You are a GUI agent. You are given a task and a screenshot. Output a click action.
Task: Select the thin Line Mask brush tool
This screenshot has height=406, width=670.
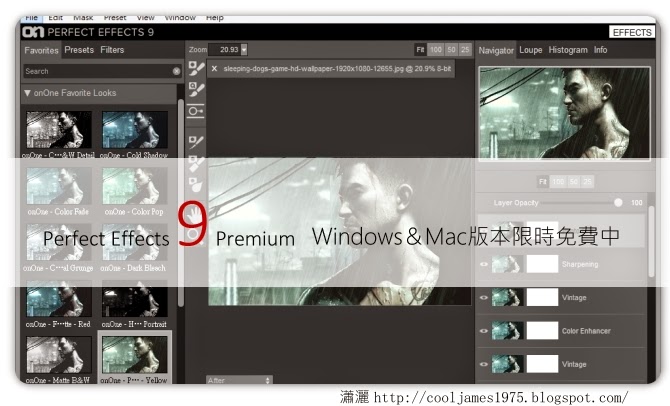tap(196, 141)
